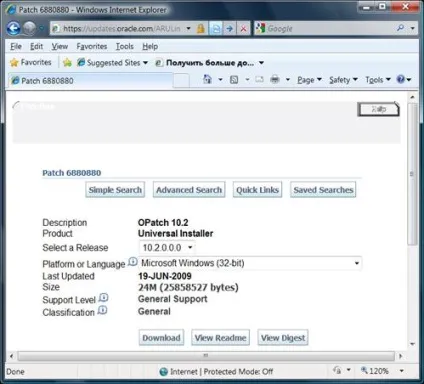Click the Download button
This screenshot has width=424, height=384.
click(161, 338)
